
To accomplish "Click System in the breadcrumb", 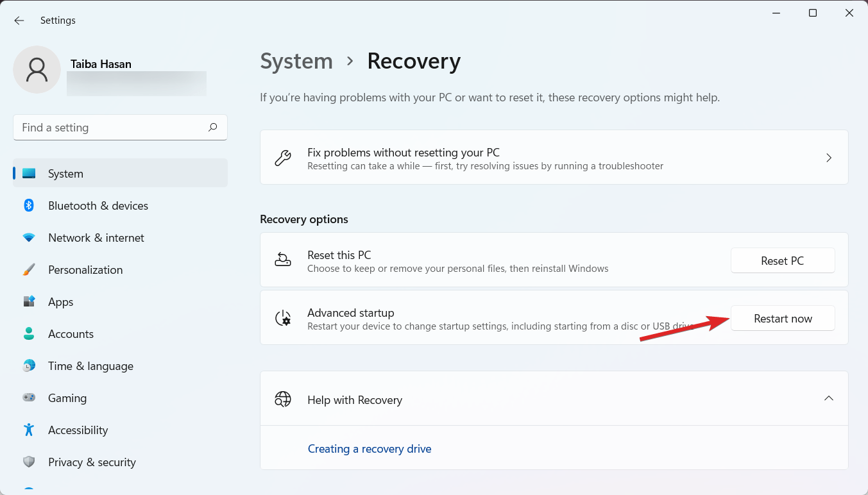I will click(296, 62).
